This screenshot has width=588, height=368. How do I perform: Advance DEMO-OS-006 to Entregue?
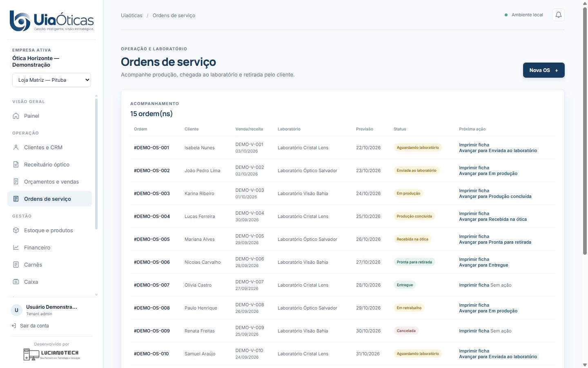[483, 265]
